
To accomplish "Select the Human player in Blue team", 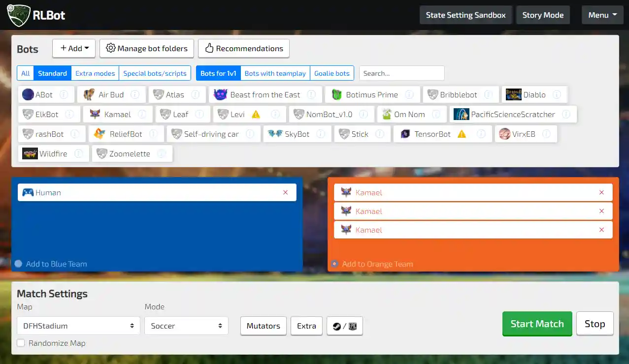I will coord(157,192).
